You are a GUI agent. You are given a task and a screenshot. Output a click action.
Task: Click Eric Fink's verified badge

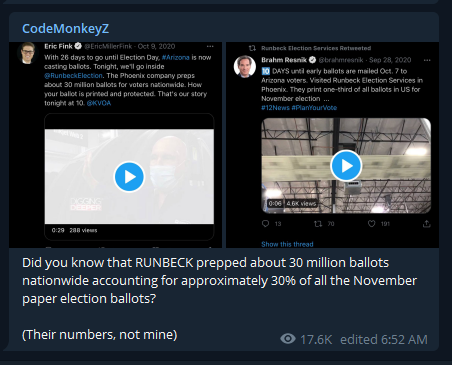click(78, 46)
